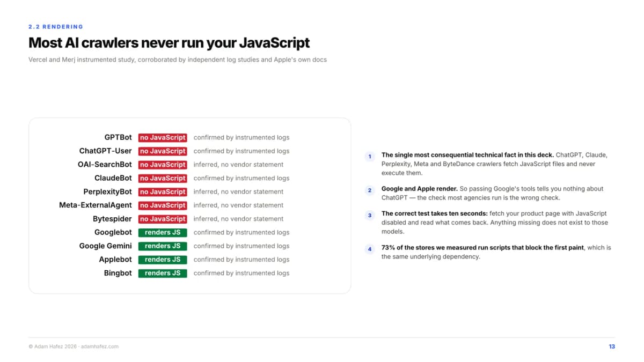
Task: Click the green 'renders JS' badge for Applebot
Action: point(163,260)
